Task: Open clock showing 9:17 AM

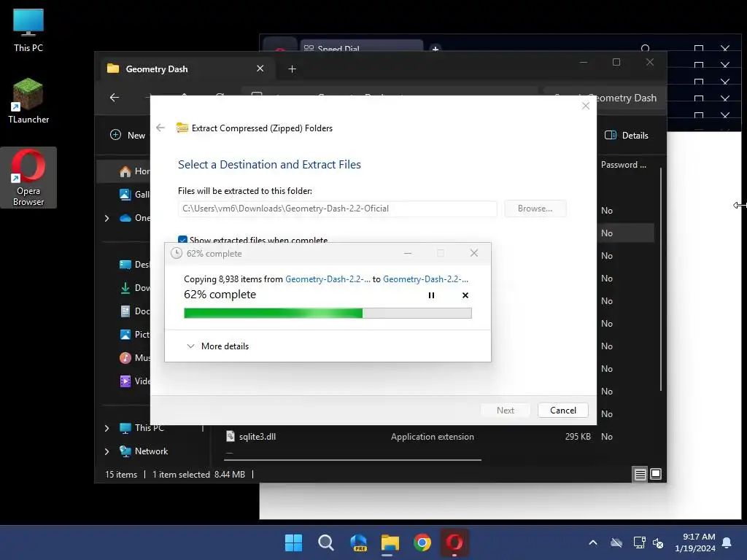Action: pos(695,542)
